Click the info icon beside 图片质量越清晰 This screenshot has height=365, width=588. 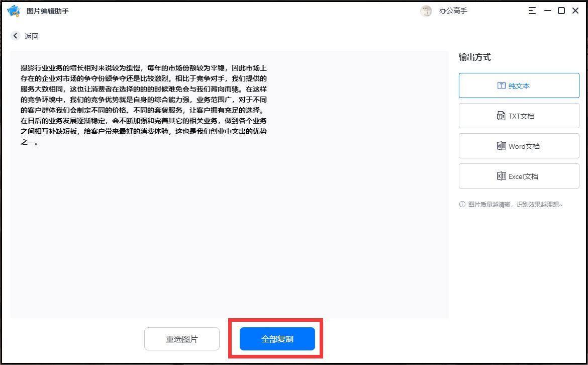click(x=462, y=205)
